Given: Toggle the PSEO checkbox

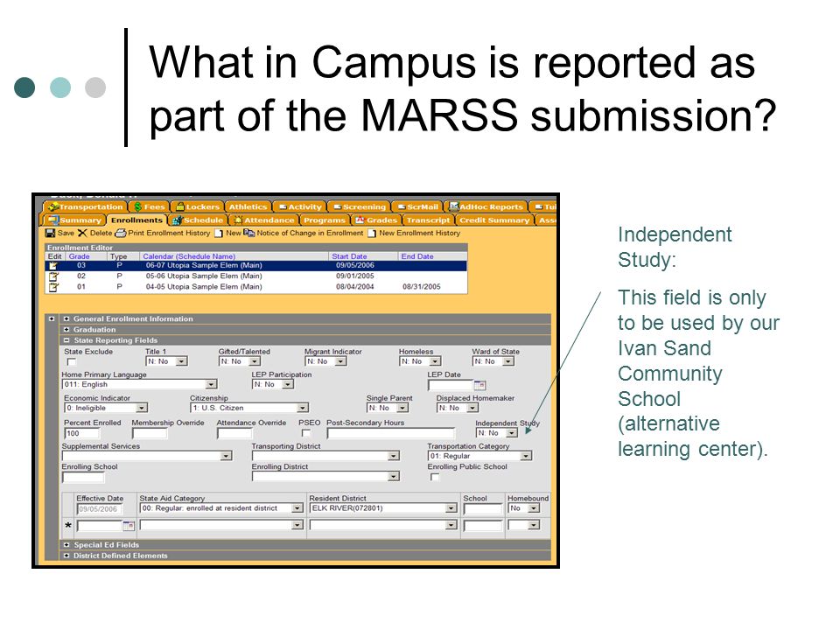Looking at the screenshot, I should (x=306, y=433).
